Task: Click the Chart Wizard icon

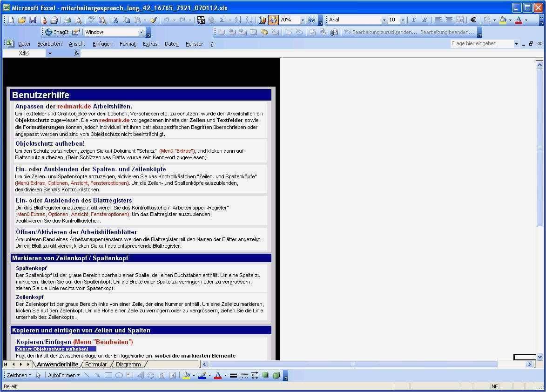Action: (262, 20)
